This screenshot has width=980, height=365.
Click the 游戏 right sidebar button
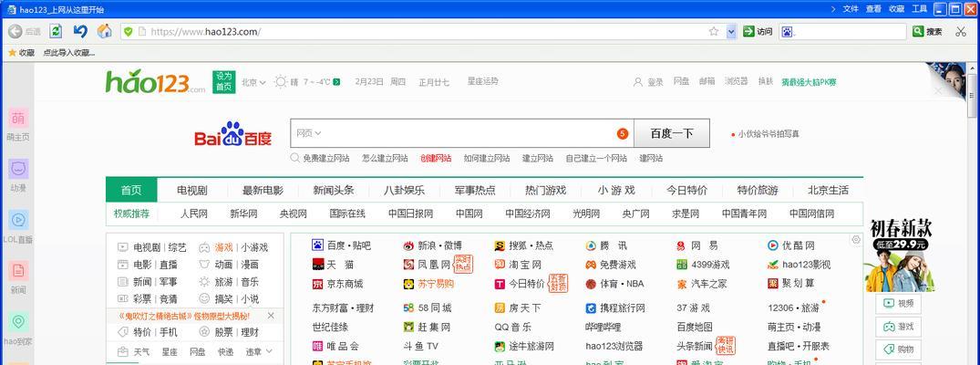coord(898,326)
